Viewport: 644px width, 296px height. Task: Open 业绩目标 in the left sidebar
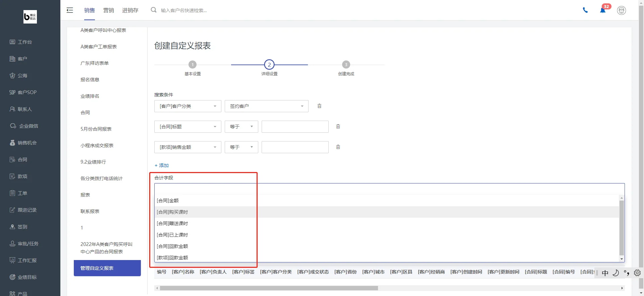(23, 277)
